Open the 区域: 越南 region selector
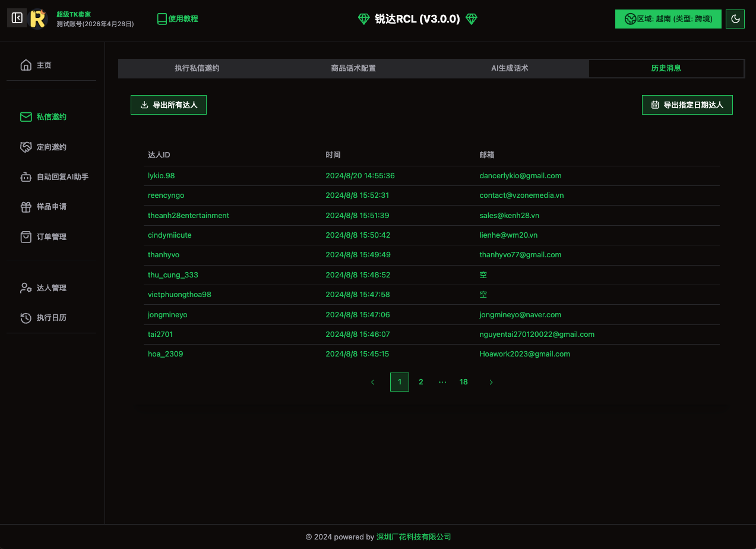The image size is (756, 549). 668,19
